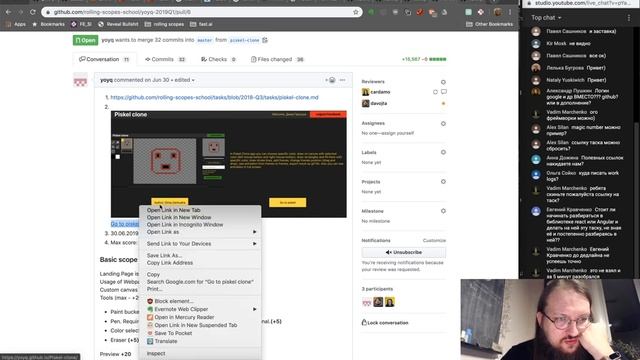Screen dimensions: 640x360
Task: Open Piskel clone screenshot image
Action: [229, 164]
